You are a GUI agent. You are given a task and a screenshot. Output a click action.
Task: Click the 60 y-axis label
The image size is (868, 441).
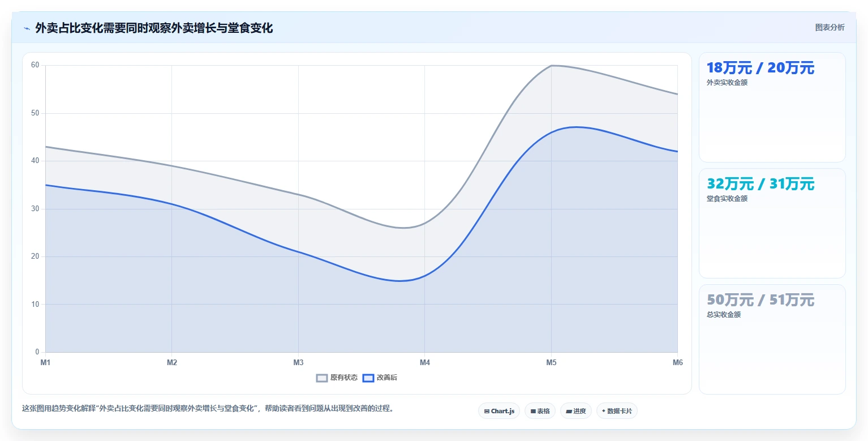(x=35, y=65)
